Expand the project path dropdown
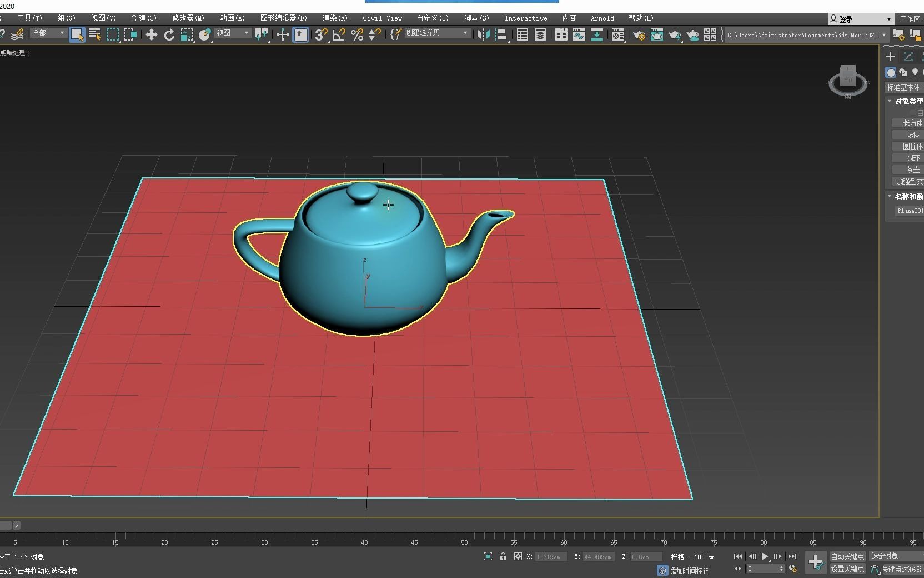The image size is (924, 578). point(884,34)
